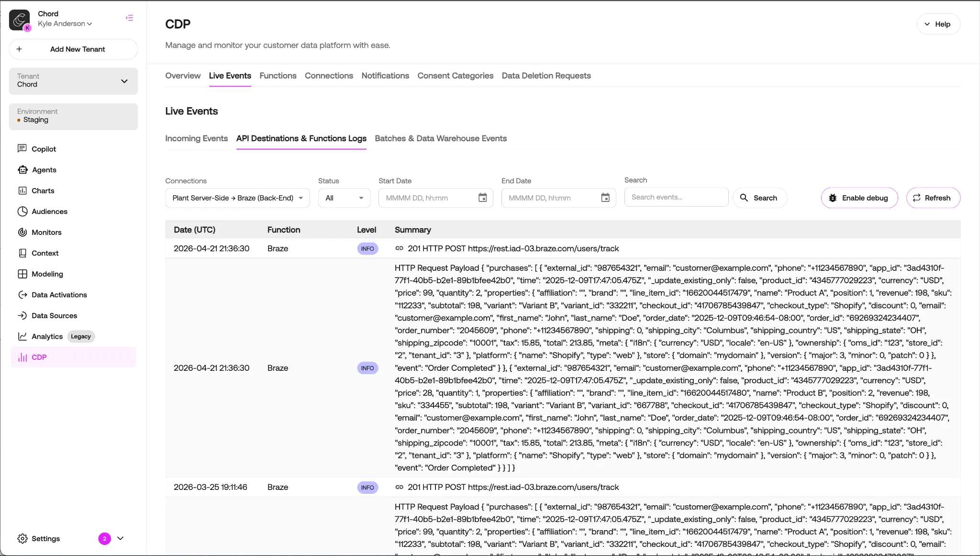Click the notification badge showing 2

[x=105, y=539]
